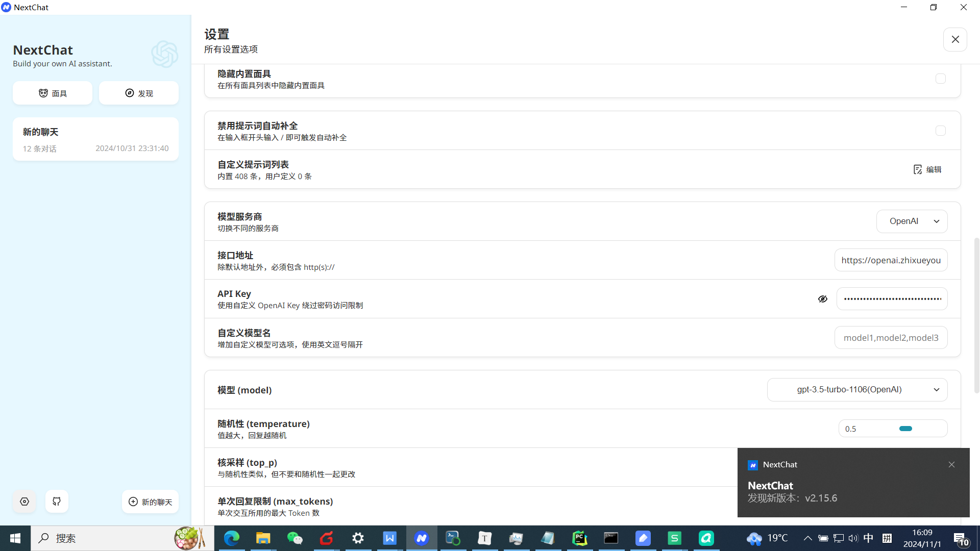Show hidden system tray icons chevron
The height and width of the screenshot is (551, 980).
pos(807,538)
